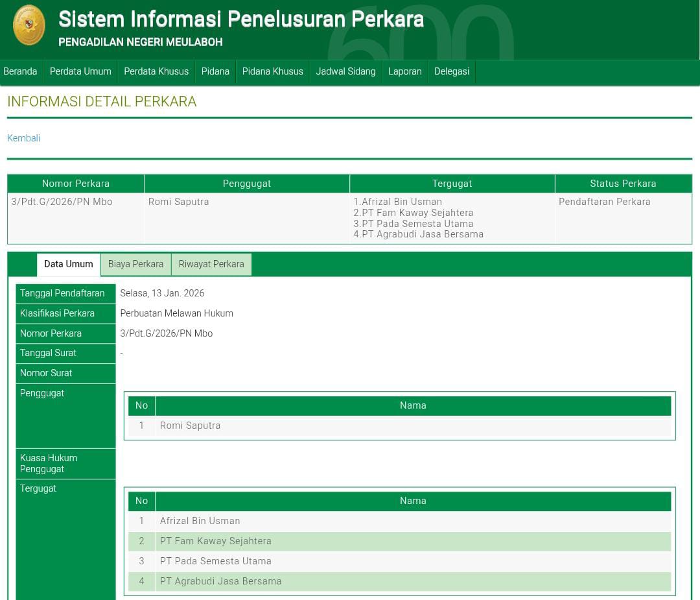
Task: Click the Nomor Perkara column header
Action: pos(76,184)
